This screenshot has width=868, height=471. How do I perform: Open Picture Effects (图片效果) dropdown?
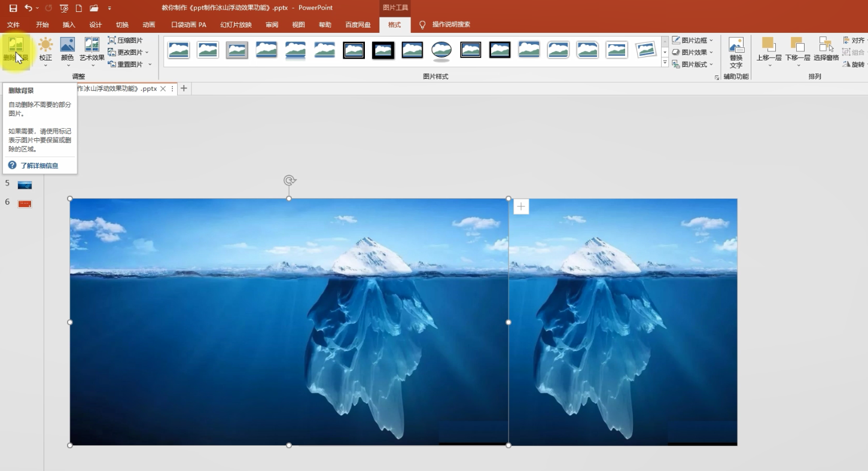(x=692, y=52)
